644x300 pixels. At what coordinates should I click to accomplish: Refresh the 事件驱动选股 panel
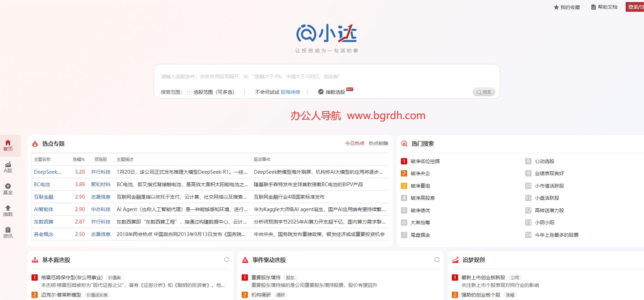pyautogui.click(x=437, y=260)
